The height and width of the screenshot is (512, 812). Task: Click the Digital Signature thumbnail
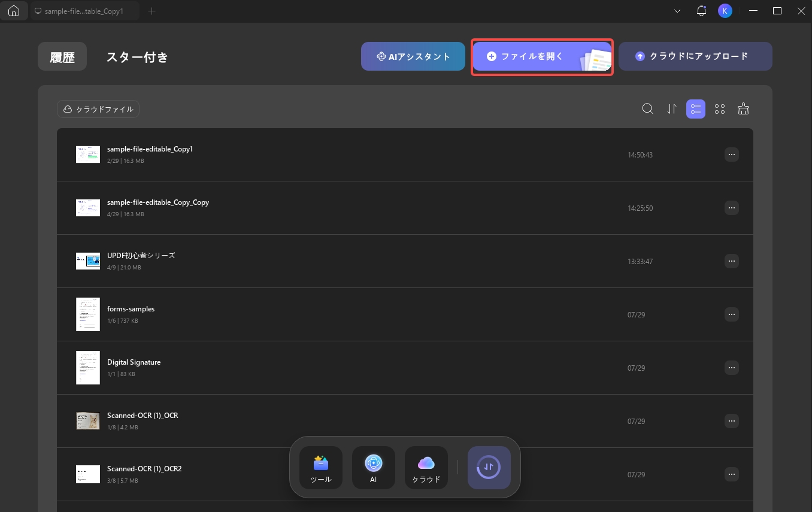click(x=88, y=368)
